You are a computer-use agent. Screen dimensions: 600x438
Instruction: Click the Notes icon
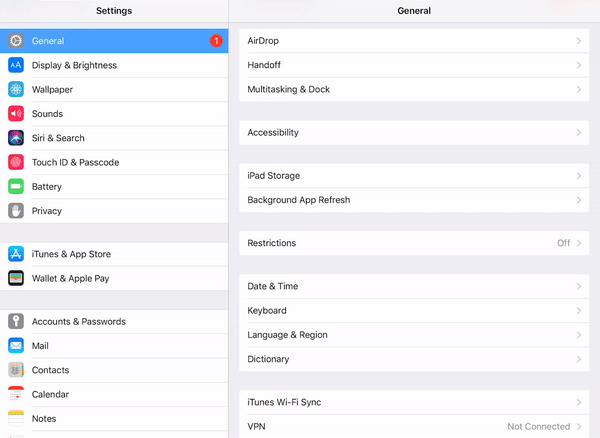(x=16, y=419)
